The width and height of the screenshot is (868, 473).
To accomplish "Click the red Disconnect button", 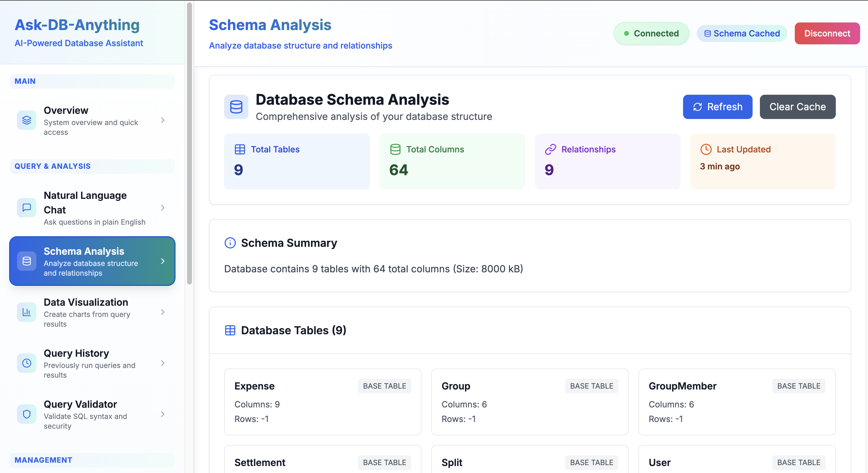I will point(827,33).
